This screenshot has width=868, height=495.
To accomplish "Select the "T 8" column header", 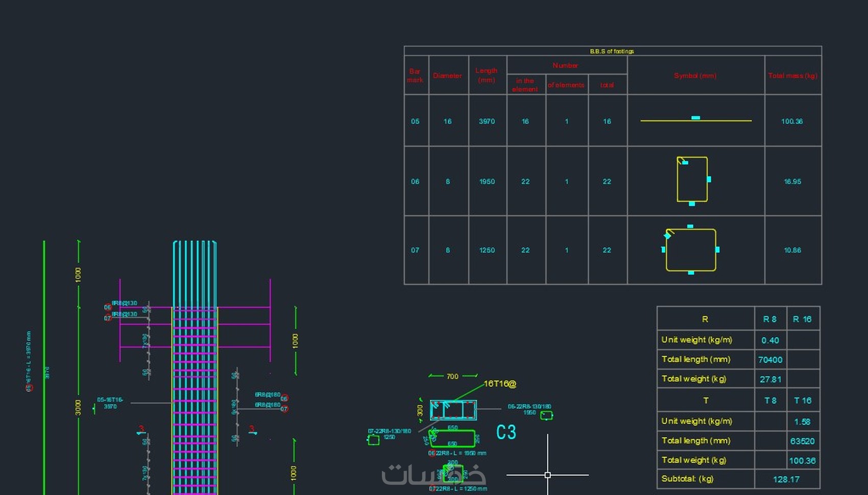I will tap(770, 401).
